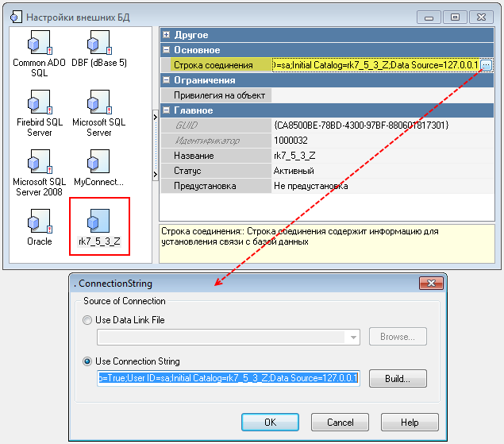
Task: Select Microsoft SQL Server 2008 icon
Action: pyautogui.click(x=40, y=164)
